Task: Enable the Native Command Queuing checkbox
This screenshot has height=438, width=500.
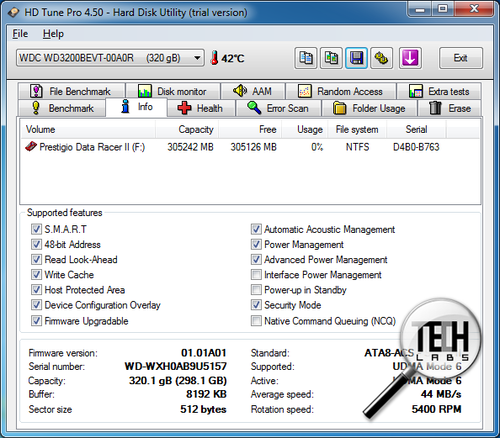Action: click(256, 321)
